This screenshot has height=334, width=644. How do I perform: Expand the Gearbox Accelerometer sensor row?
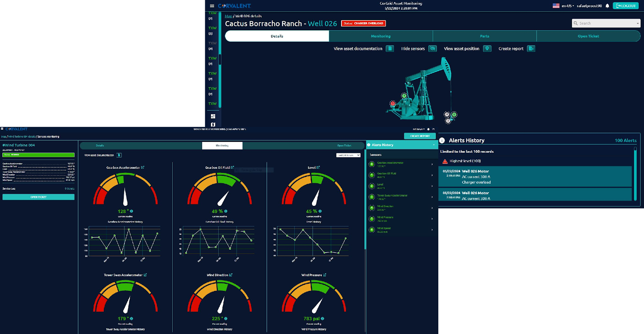pos(432,164)
